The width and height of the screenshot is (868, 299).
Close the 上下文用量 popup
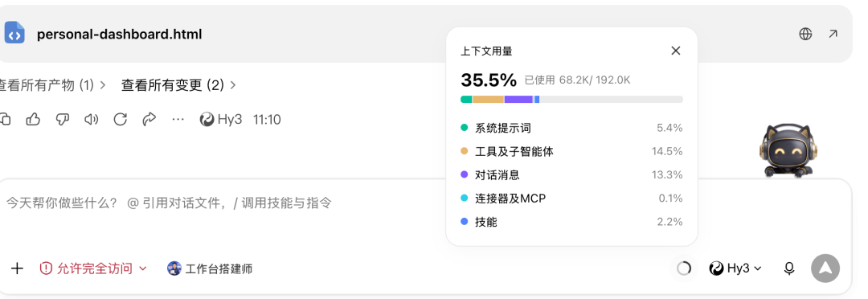tap(675, 51)
